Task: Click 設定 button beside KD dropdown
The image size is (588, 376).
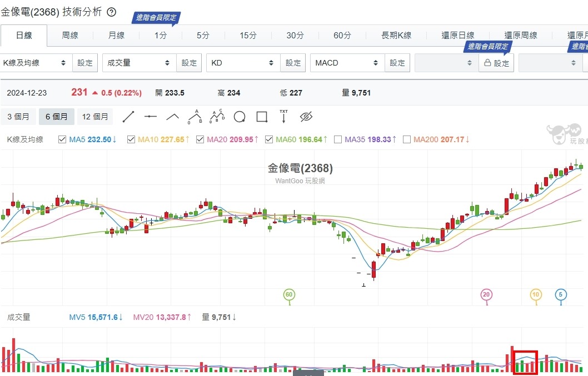Action: 293,63
